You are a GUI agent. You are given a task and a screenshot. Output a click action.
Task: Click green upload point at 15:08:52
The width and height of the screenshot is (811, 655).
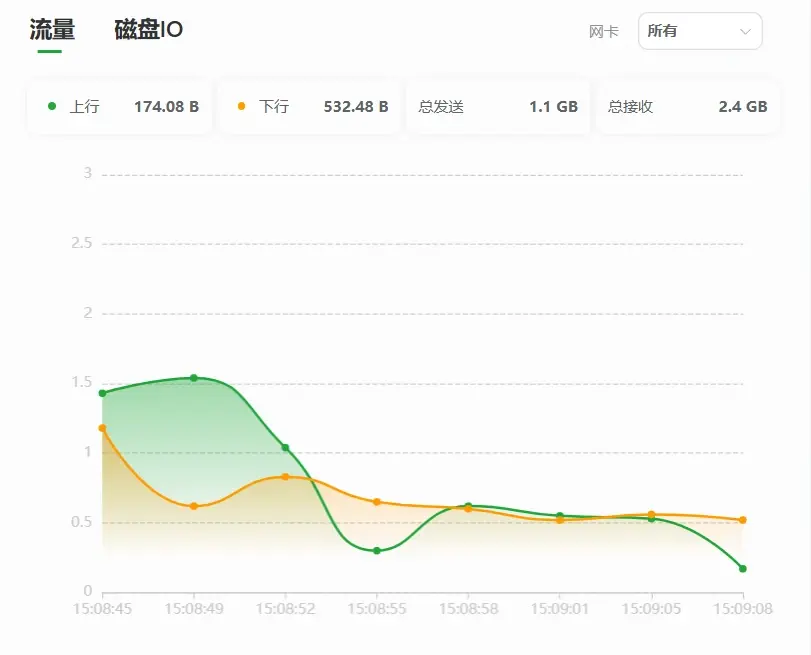pyautogui.click(x=285, y=448)
